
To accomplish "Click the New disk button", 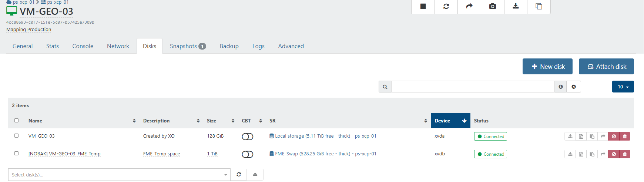I will tap(547, 67).
